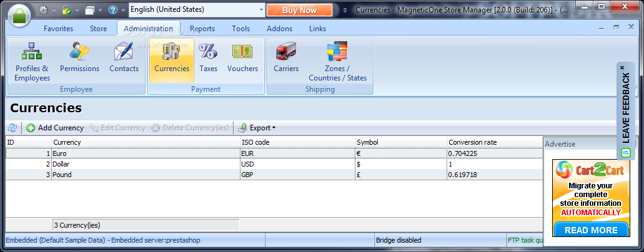Switch to the Favorites ribbon tab
The image size is (644, 252).
point(58,29)
